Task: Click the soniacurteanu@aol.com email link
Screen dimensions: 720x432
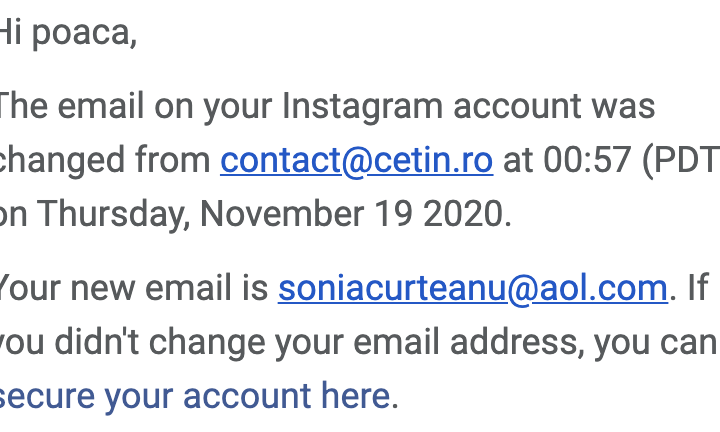Action: click(x=472, y=288)
